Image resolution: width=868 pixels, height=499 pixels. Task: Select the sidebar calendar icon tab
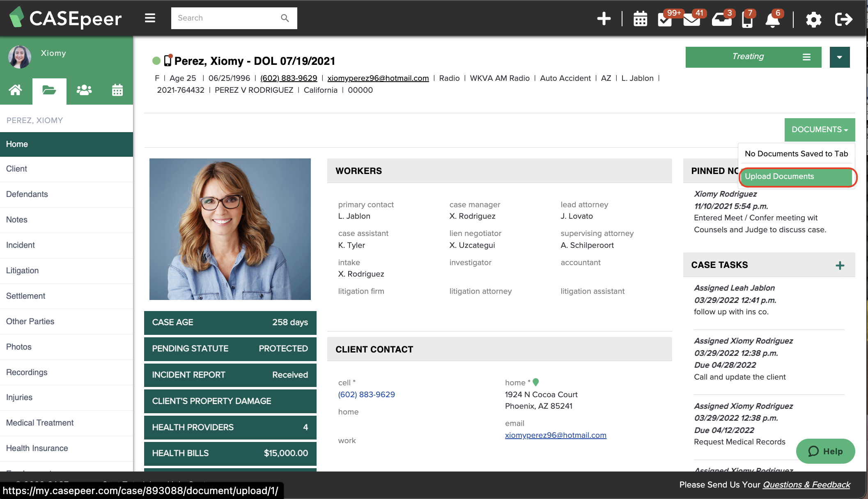(x=117, y=90)
